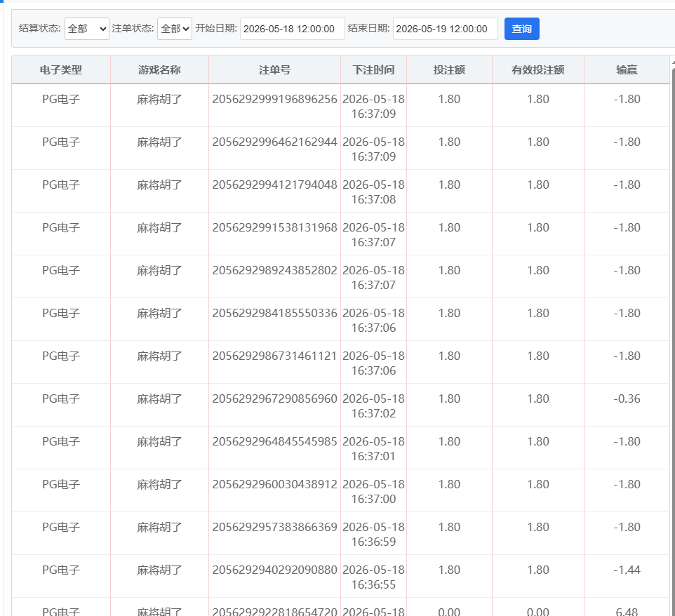The height and width of the screenshot is (616, 675).
Task: Select order number 2056292940292090880
Action: (x=274, y=570)
